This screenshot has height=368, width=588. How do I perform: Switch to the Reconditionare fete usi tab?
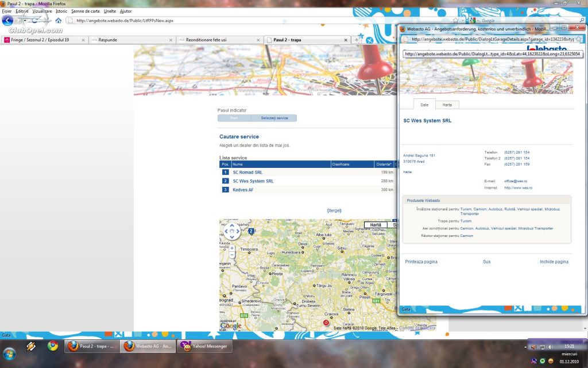click(219, 40)
